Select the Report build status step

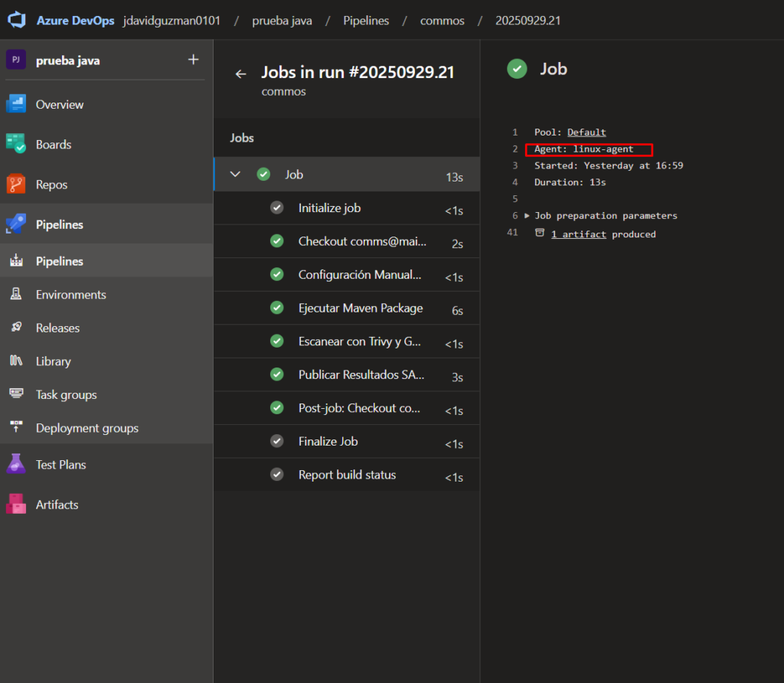pyautogui.click(x=347, y=475)
